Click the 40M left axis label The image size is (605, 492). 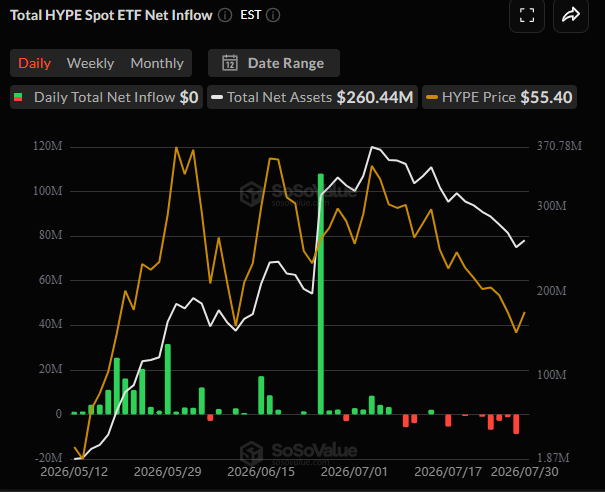tap(51, 324)
